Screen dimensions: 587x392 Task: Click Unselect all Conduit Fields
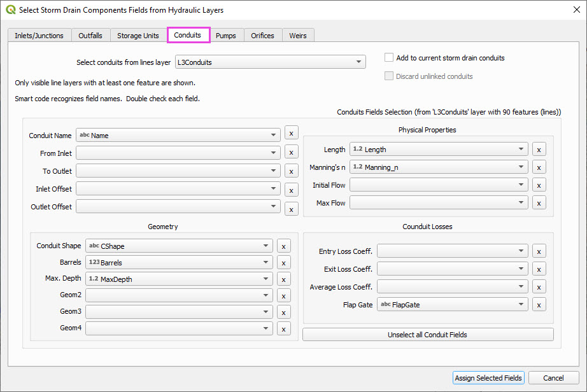pyautogui.click(x=428, y=335)
